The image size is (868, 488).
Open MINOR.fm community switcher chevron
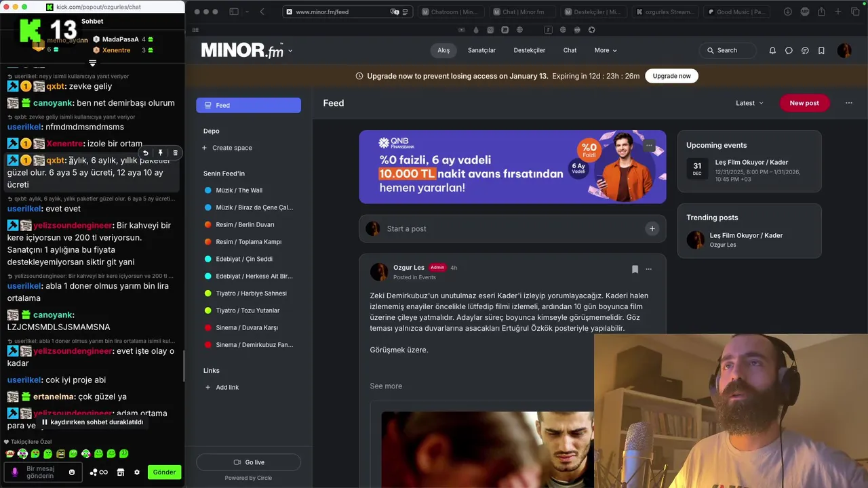[x=290, y=50]
